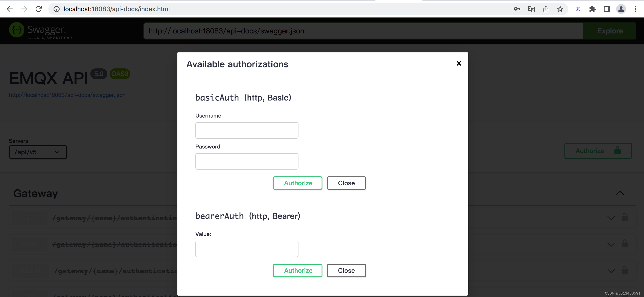Image resolution: width=644 pixels, height=297 pixels.
Task: Authorize with basicAuth credentials
Action: coord(298,183)
